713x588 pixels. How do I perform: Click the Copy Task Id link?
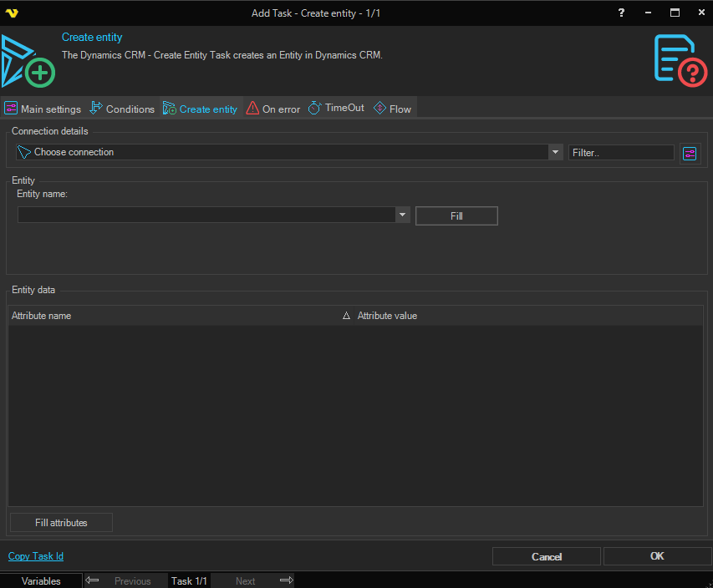pyautogui.click(x=36, y=556)
